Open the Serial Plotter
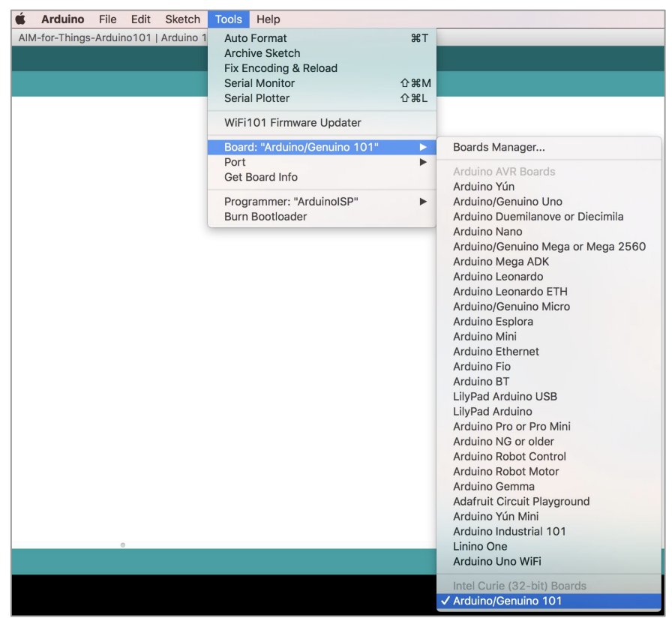 (x=322, y=98)
